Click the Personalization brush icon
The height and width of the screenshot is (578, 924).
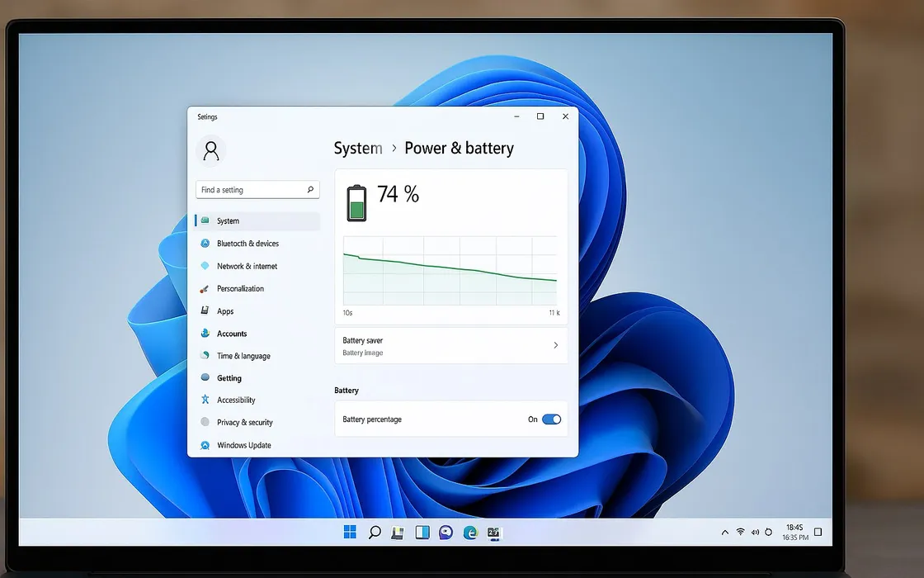click(207, 288)
